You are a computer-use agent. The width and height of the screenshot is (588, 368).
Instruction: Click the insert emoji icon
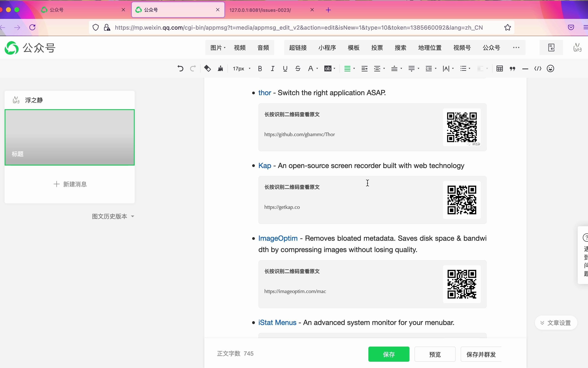[x=550, y=69]
